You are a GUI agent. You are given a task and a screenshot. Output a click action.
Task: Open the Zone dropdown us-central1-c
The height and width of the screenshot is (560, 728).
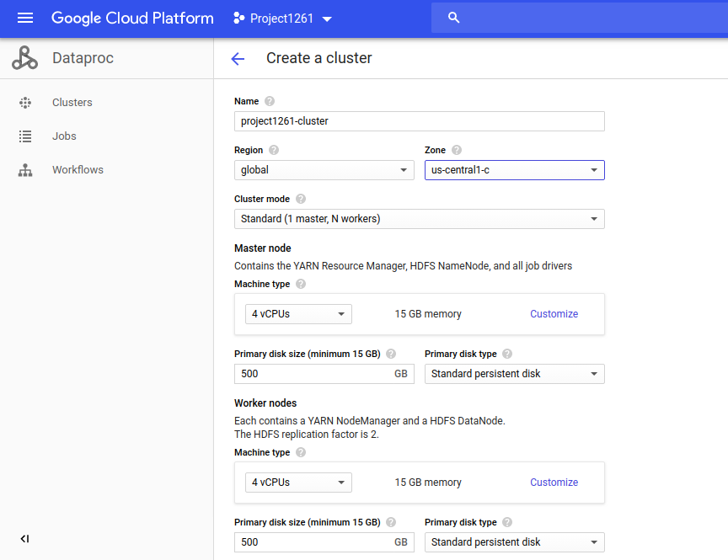pos(515,170)
